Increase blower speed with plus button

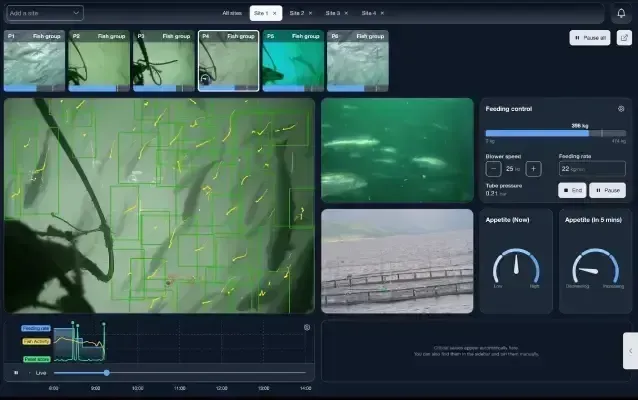533,169
